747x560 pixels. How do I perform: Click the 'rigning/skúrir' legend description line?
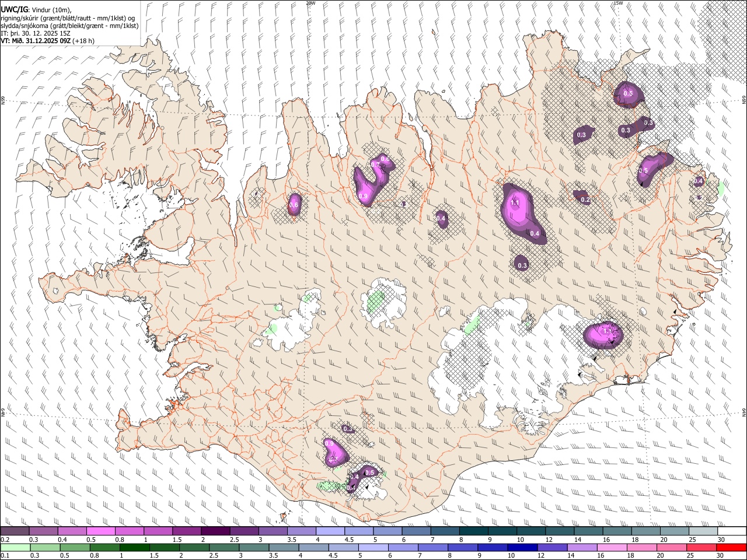[x=68, y=18]
